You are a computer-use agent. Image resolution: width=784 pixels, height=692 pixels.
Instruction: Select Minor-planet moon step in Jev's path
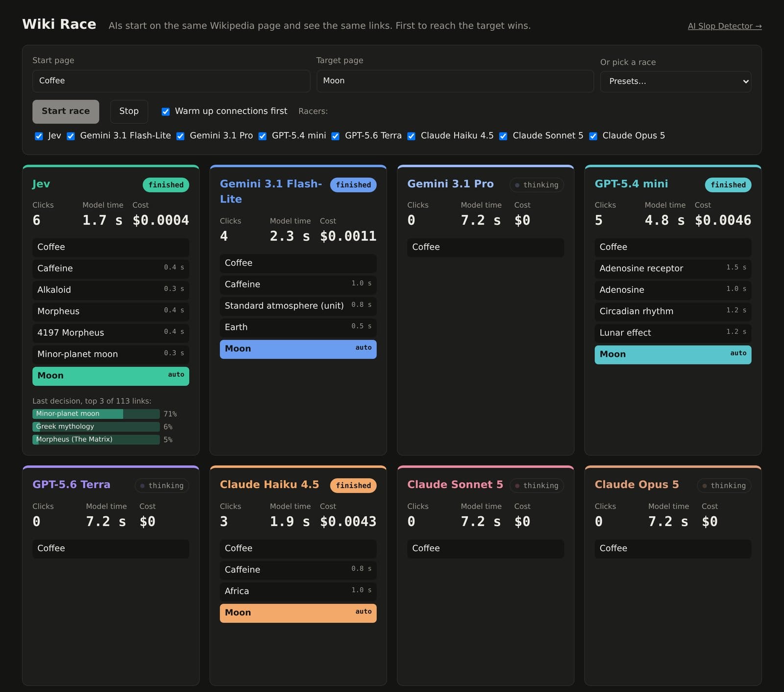(x=111, y=354)
